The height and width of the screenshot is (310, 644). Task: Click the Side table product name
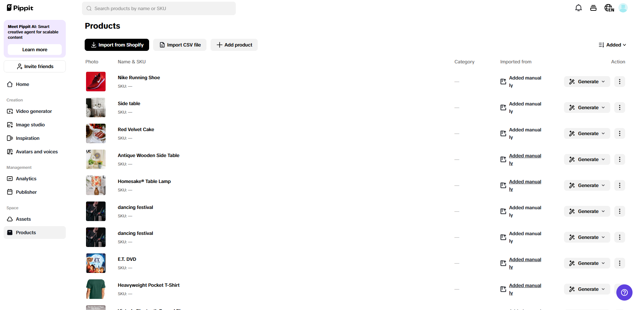(x=129, y=103)
